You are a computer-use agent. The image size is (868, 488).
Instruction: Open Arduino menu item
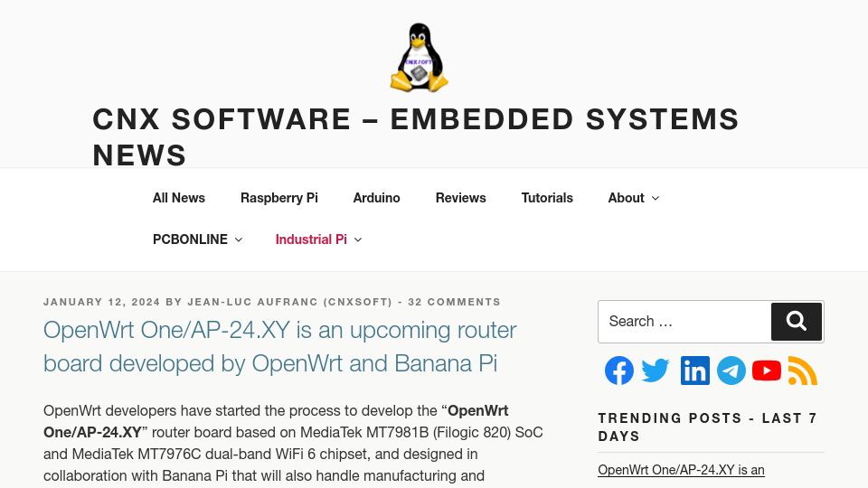pyautogui.click(x=376, y=198)
